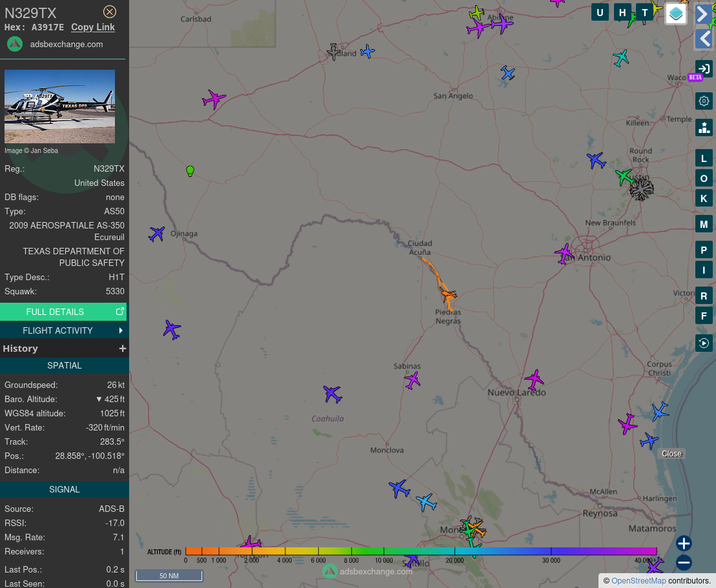Open the map layers selector

click(676, 14)
